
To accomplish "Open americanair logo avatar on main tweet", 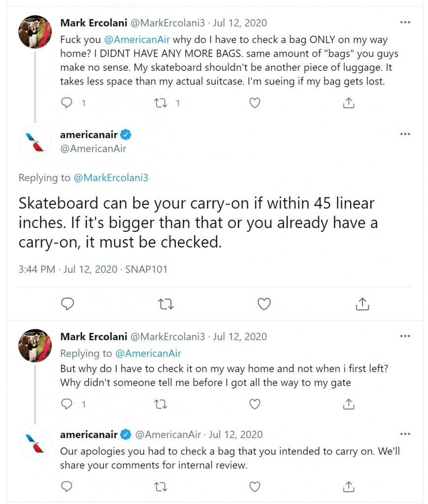I will pos(35,142).
